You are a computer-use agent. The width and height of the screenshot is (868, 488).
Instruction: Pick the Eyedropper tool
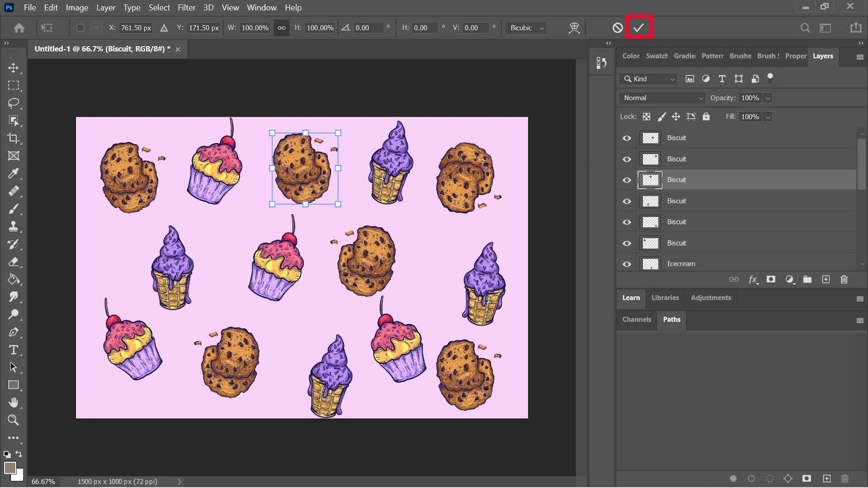[x=14, y=174]
